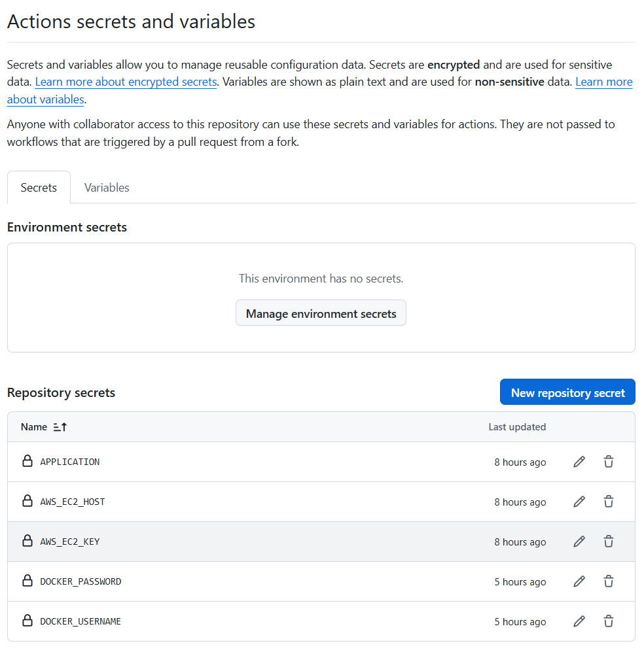Click the lock icon beside APPLICATION
This screenshot has width=644, height=654.
click(27, 461)
